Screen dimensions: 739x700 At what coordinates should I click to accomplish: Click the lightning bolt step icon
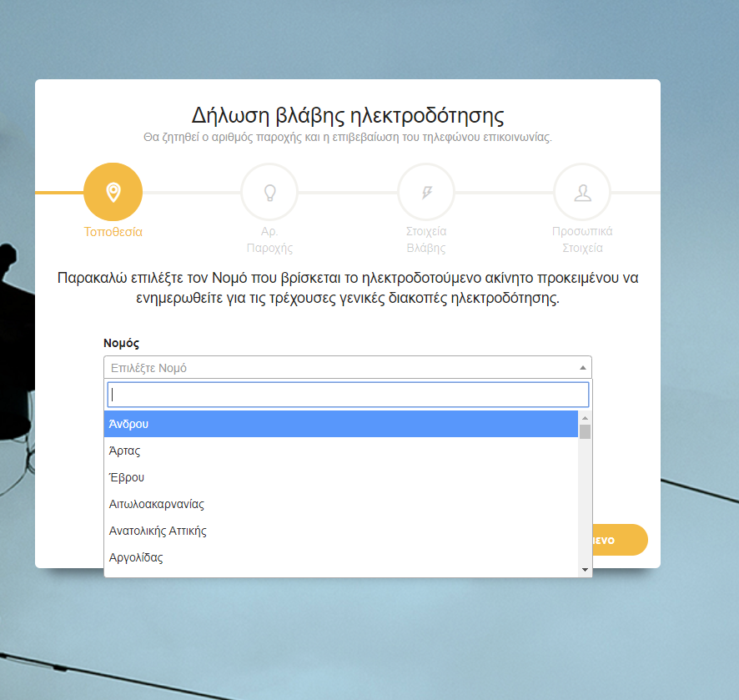pyautogui.click(x=426, y=193)
